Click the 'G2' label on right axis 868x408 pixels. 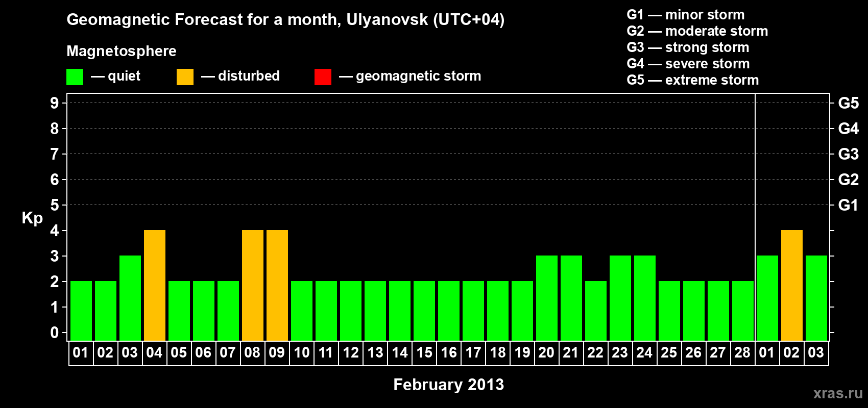pyautogui.click(x=849, y=180)
